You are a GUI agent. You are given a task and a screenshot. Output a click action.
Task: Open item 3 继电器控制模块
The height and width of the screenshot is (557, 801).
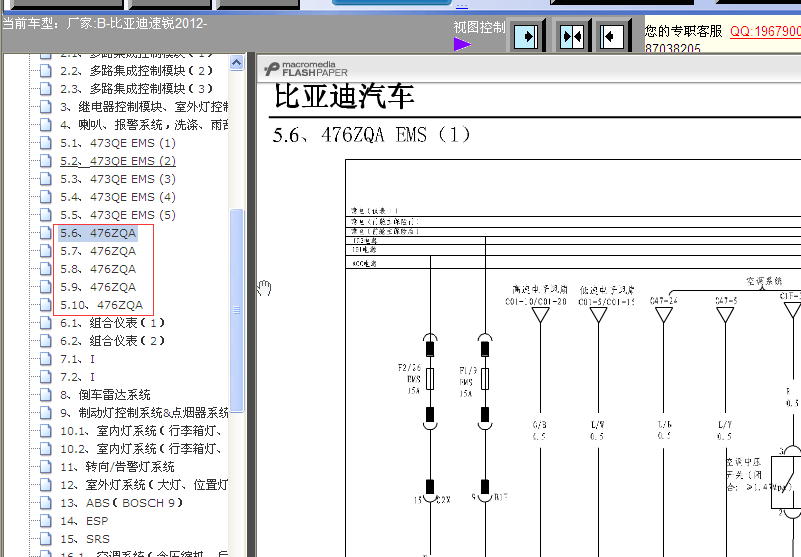point(144,107)
